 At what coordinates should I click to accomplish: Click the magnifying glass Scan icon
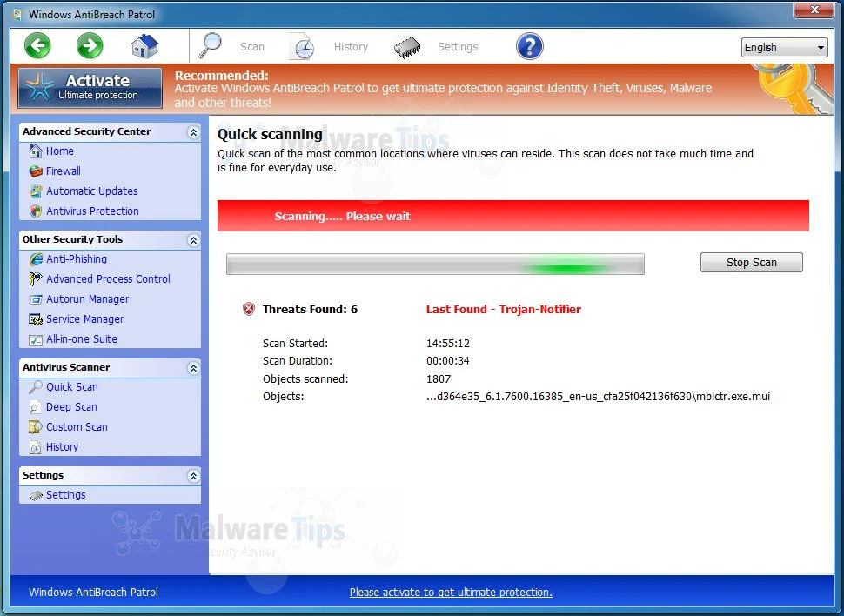pyautogui.click(x=210, y=46)
